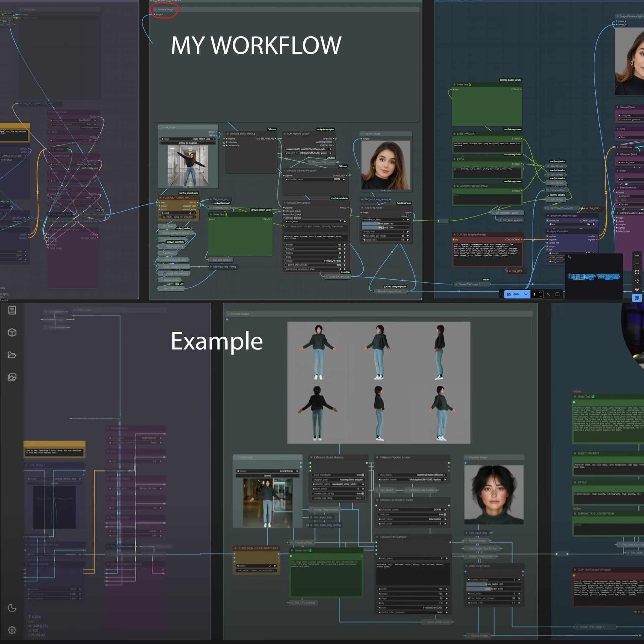This screenshot has height=644, width=644.
Task: Click the square stop icon beside cancel
Action: [x=557, y=294]
